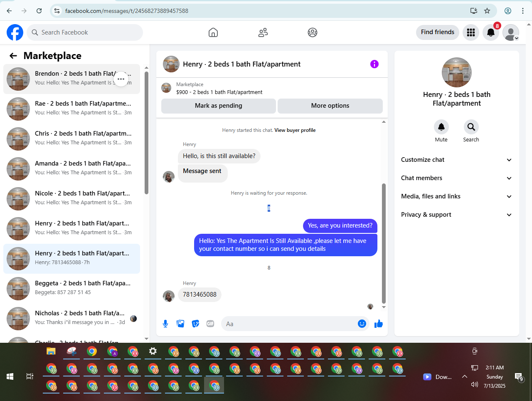532x401 pixels.
Task: Reload the page in the browser
Action: [x=39, y=11]
